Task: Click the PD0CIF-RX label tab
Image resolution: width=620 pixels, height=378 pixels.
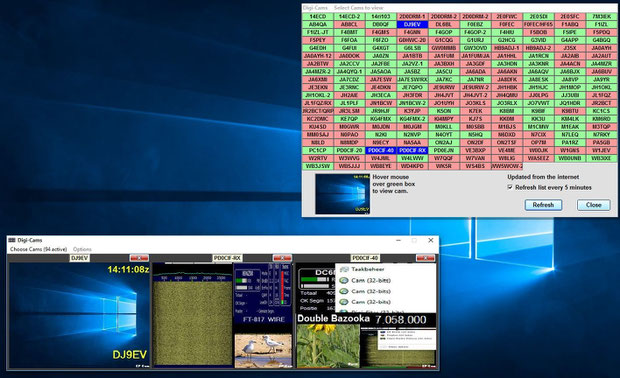Action: click(227, 258)
